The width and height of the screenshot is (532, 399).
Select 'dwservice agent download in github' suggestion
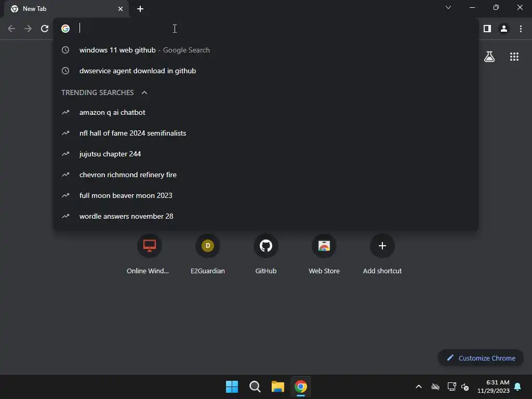(x=265, y=71)
